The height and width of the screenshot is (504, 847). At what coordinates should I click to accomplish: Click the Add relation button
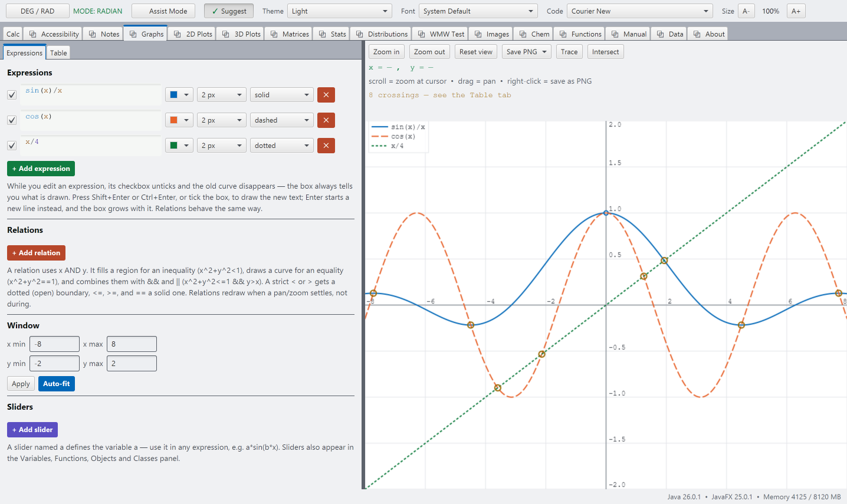coord(36,253)
